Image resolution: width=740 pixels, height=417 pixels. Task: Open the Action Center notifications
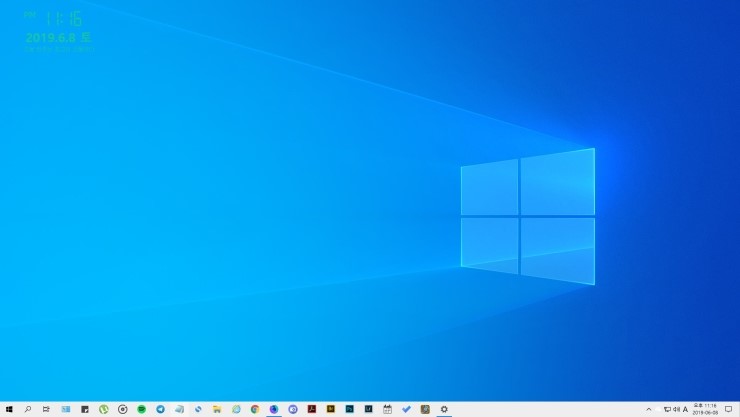pos(728,409)
